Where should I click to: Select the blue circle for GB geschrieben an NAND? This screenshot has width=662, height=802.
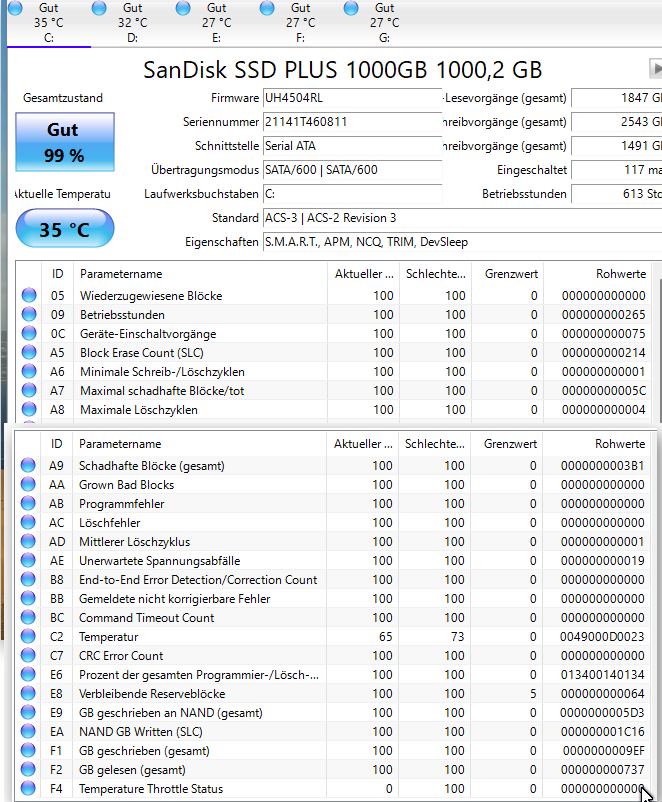(28, 711)
